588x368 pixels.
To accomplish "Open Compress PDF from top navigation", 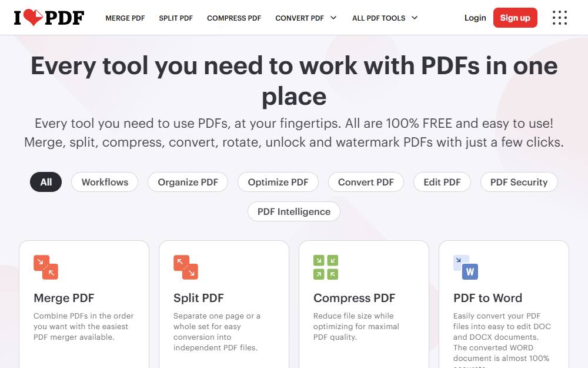I will click(234, 18).
